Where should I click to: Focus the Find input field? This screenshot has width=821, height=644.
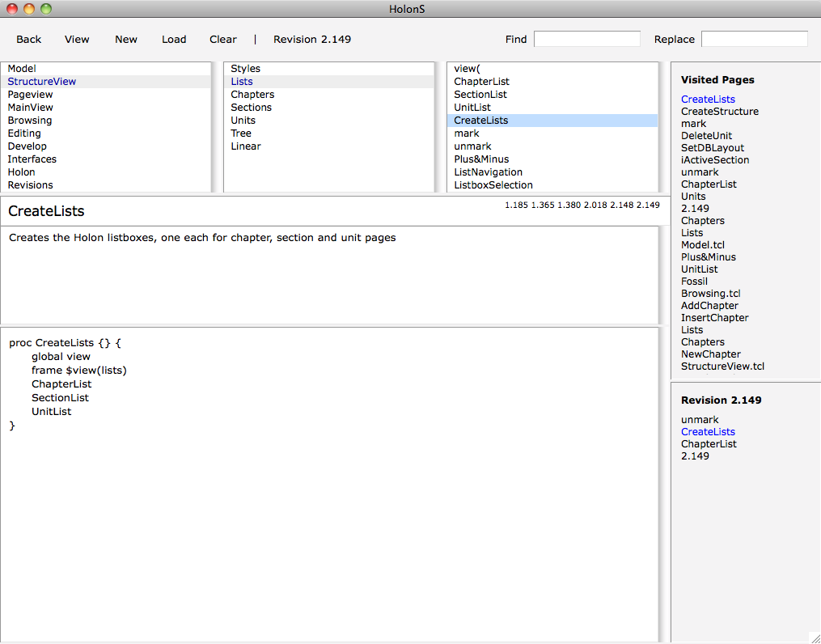[586, 39]
